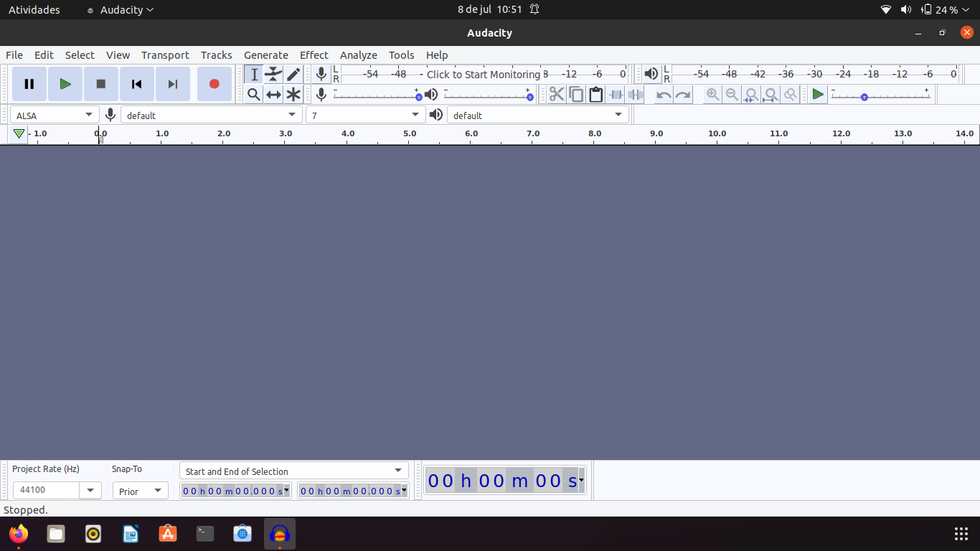Skip to Start of the project
Viewport: 980px width, 551px height.
pyautogui.click(x=137, y=84)
